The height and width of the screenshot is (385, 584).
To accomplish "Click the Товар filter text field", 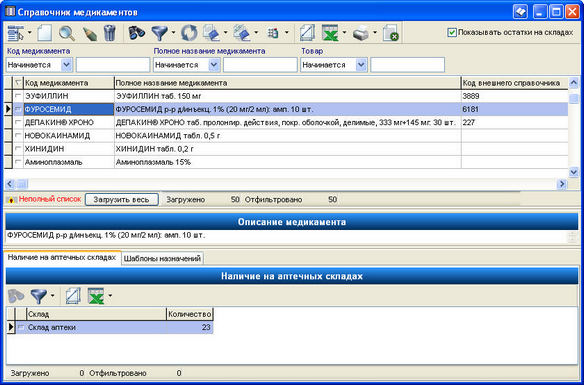I will pyautogui.click(x=407, y=65).
